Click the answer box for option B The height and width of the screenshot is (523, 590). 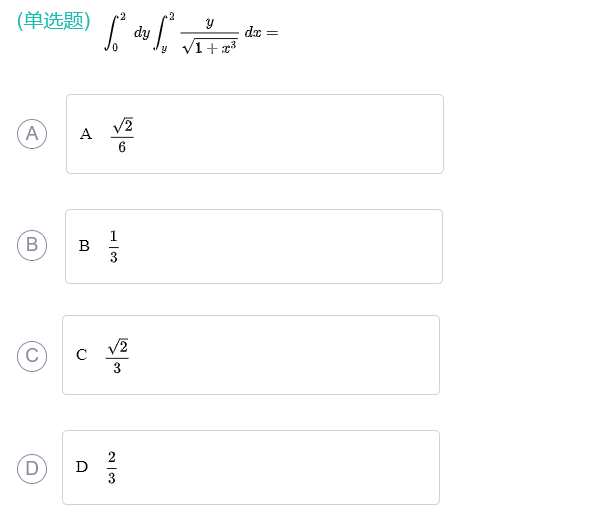(x=254, y=246)
